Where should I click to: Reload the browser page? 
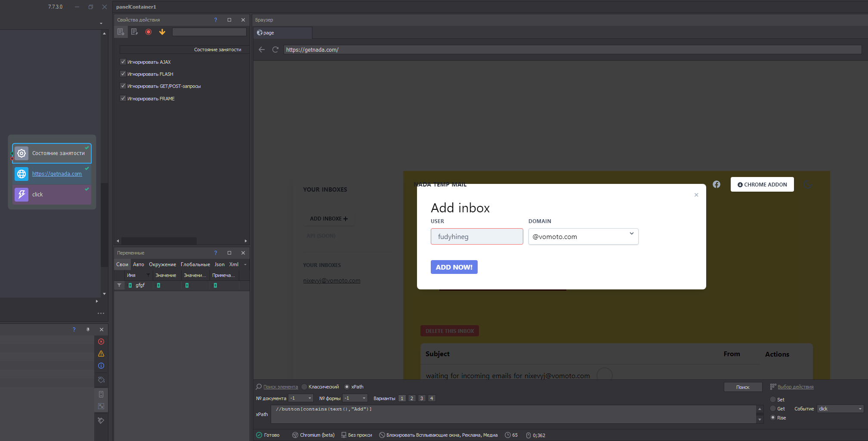[275, 50]
